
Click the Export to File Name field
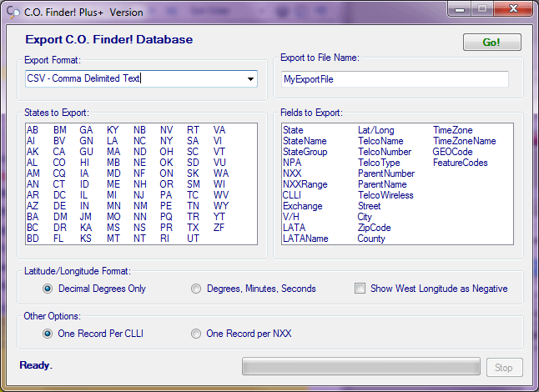(395, 79)
